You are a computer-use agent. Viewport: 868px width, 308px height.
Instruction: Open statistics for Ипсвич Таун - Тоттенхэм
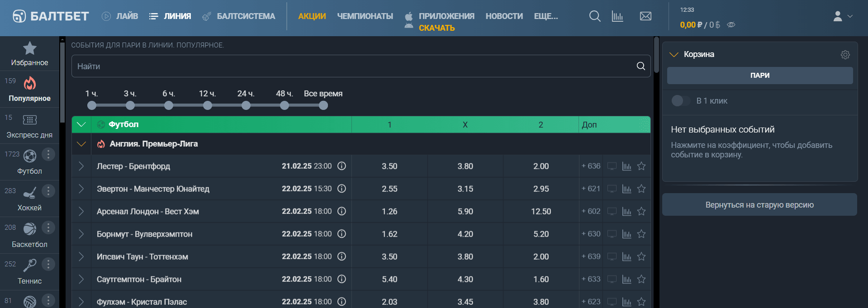tap(626, 256)
